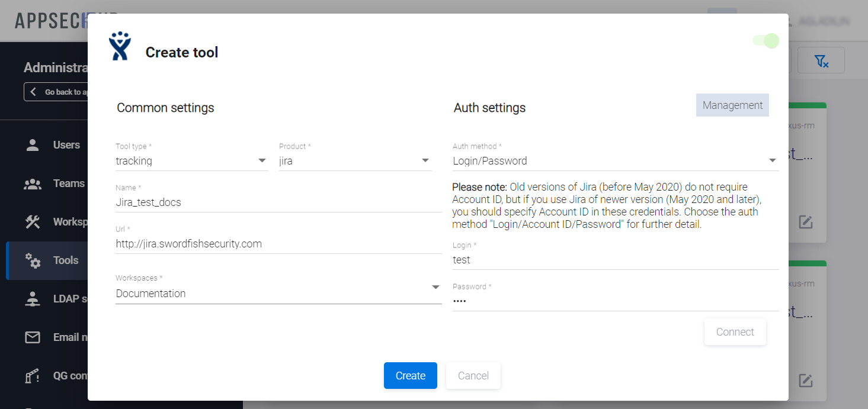Click the Jira logo in dialog header
Viewport: 868px width, 409px height.
click(119, 46)
